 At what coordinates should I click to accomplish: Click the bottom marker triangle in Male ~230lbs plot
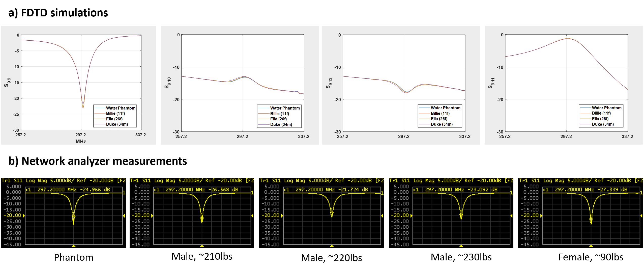461,246
